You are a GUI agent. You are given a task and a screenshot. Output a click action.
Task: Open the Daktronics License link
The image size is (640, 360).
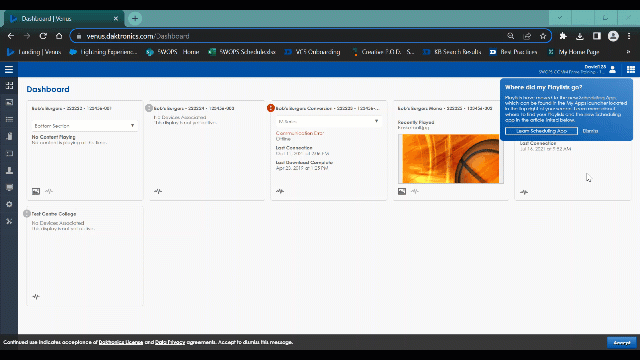pos(121,342)
